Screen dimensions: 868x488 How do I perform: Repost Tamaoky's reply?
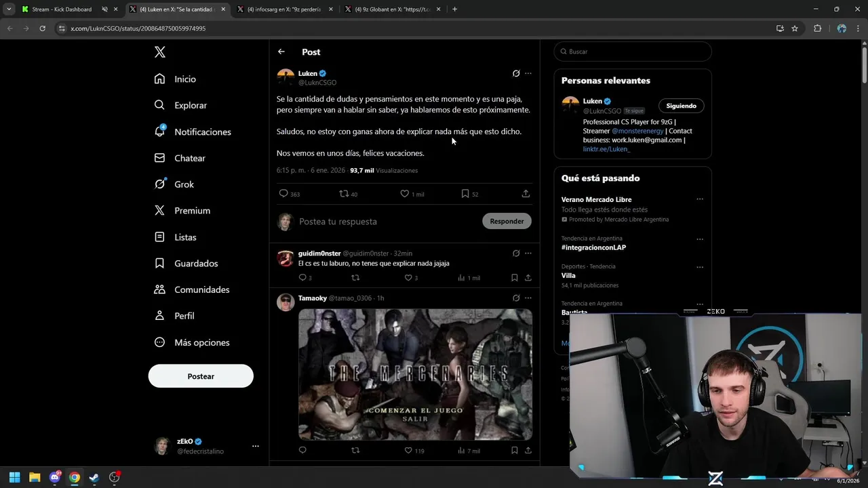pyautogui.click(x=355, y=451)
